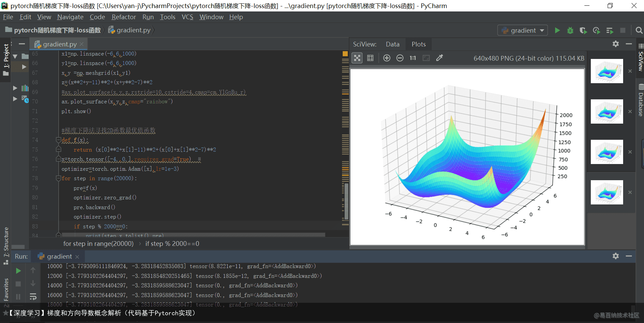Open the Tools menu
This screenshot has width=644, height=323.
168,17
